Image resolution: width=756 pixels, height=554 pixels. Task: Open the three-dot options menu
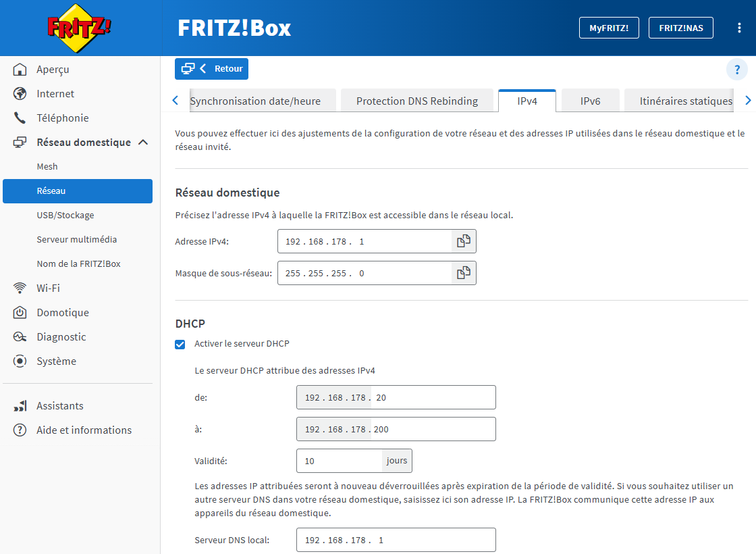click(739, 28)
